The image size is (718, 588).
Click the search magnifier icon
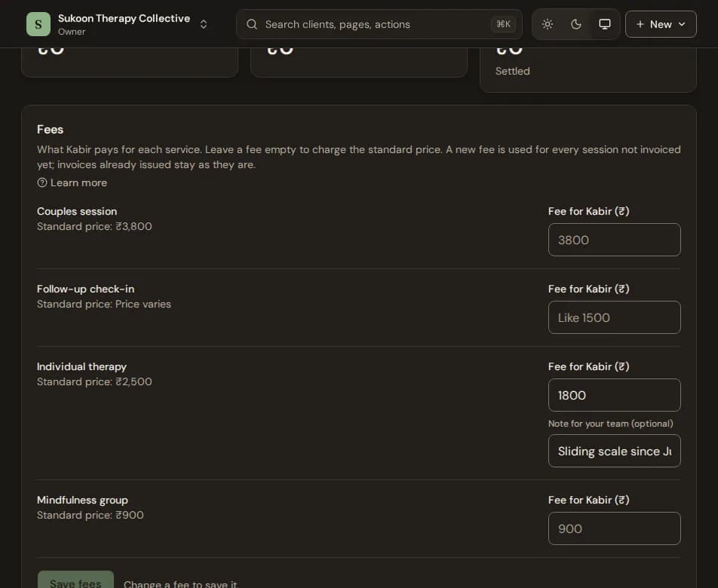pos(252,24)
